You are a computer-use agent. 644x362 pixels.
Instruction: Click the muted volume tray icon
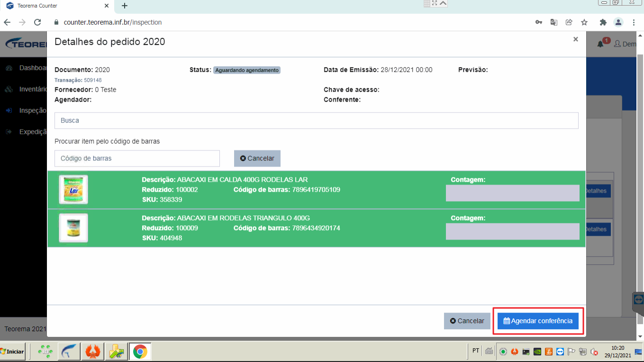[x=594, y=352]
